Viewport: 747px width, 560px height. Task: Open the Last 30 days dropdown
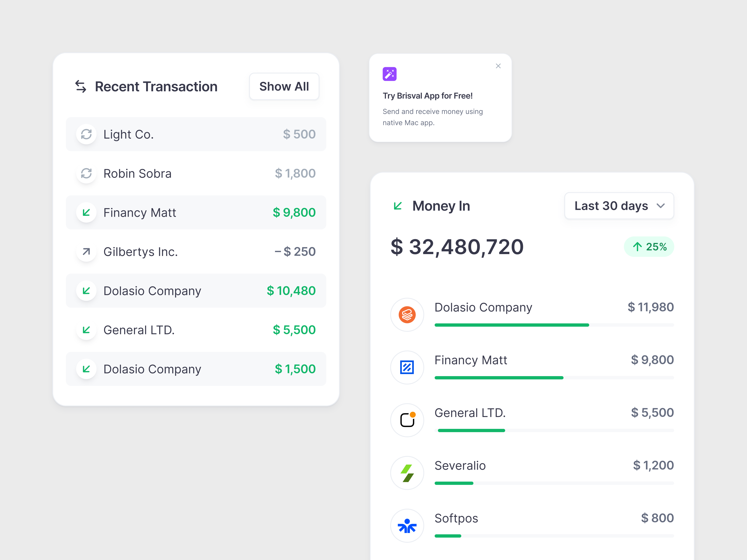point(619,206)
